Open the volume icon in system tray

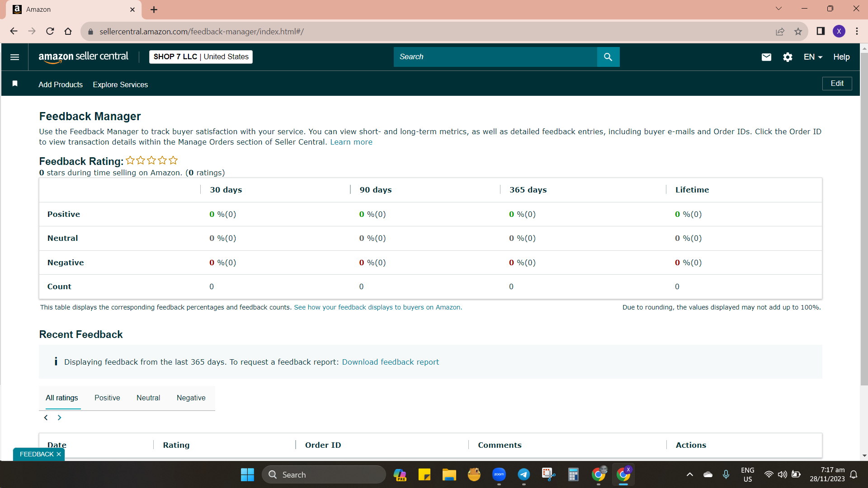782,474
